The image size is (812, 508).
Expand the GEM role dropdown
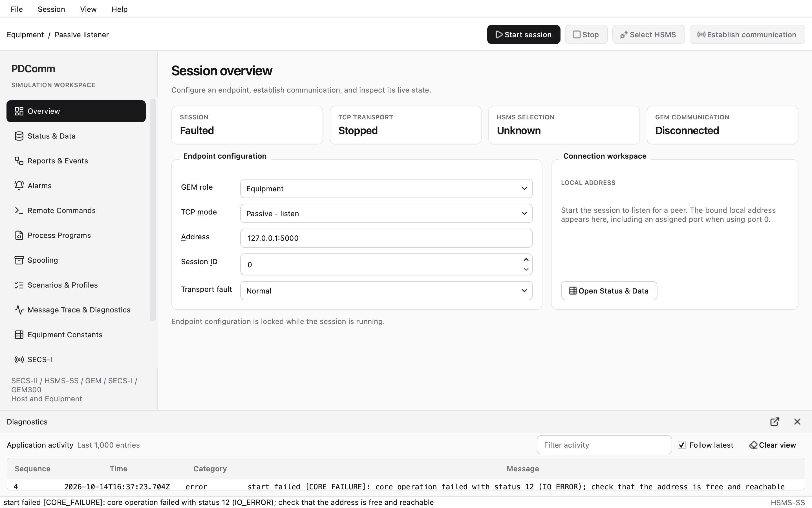click(386, 189)
